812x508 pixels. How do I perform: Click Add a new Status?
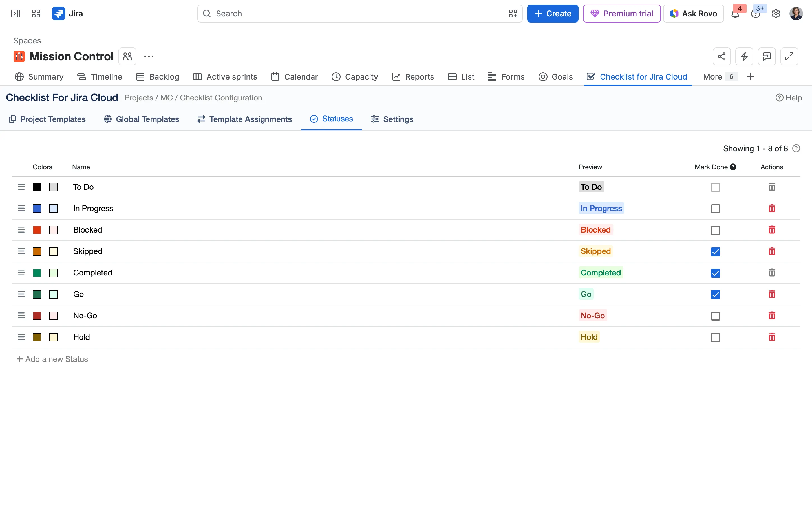tap(52, 359)
